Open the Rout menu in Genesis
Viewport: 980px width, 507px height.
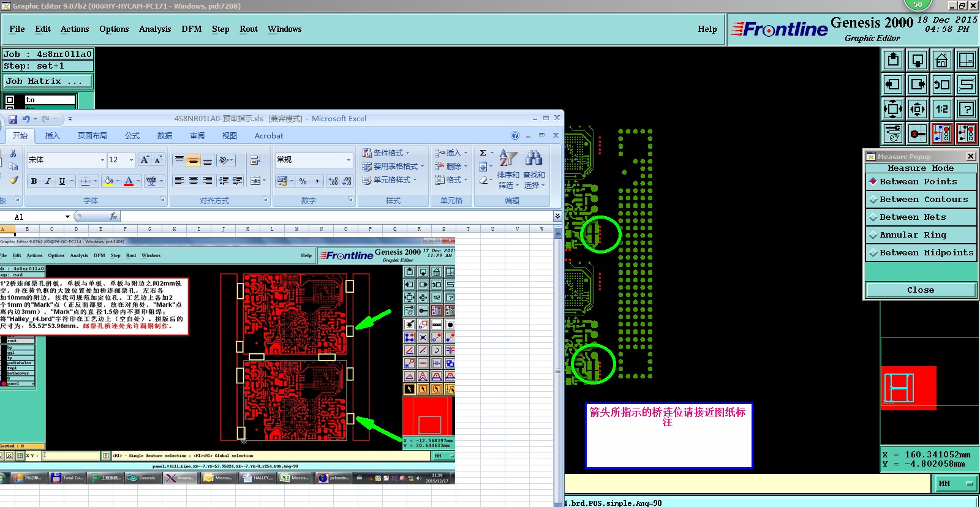(x=249, y=29)
